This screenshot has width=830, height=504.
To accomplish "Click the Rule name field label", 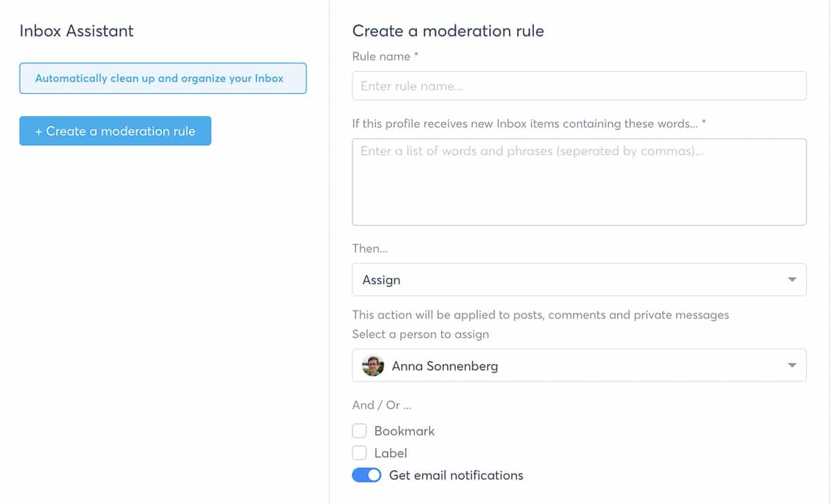I will tap(385, 57).
